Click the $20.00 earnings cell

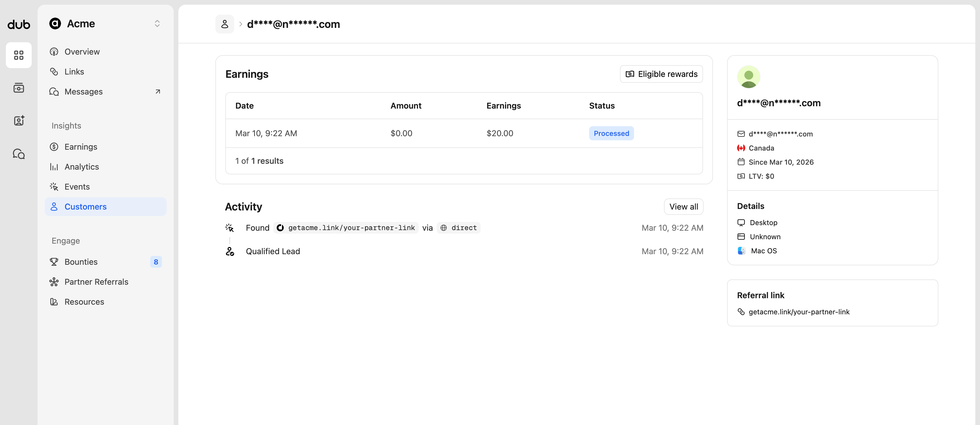[x=500, y=133]
